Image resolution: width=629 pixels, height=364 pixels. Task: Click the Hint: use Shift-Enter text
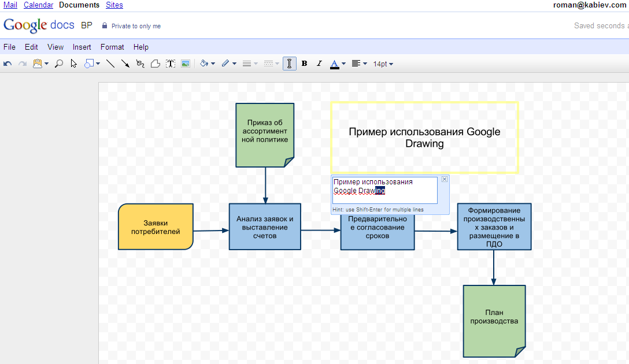tap(378, 210)
